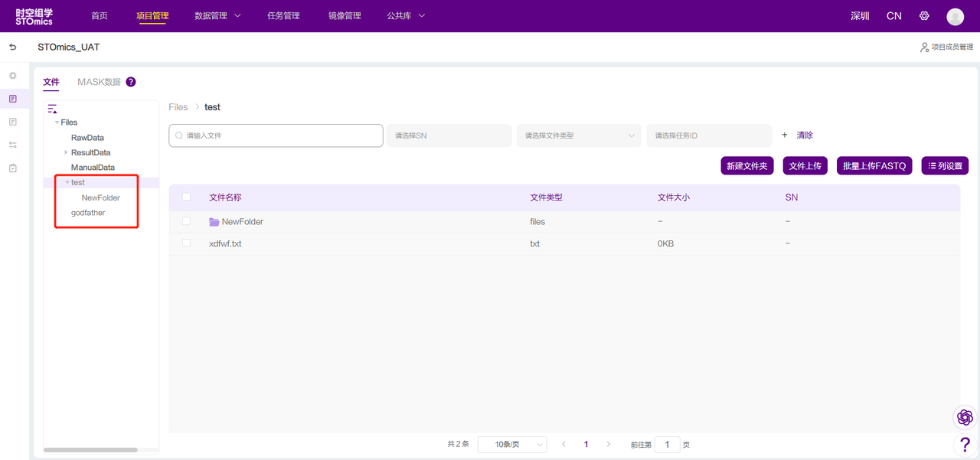The width and height of the screenshot is (980, 460).
Task: Tick the checkbox for the NewFolder row
Action: (x=186, y=221)
